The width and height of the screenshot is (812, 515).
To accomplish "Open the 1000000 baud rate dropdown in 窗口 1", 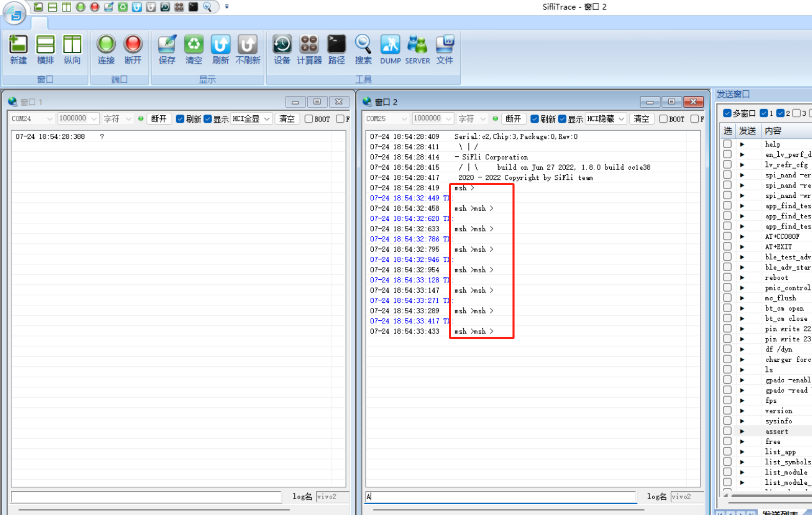I will click(x=78, y=119).
